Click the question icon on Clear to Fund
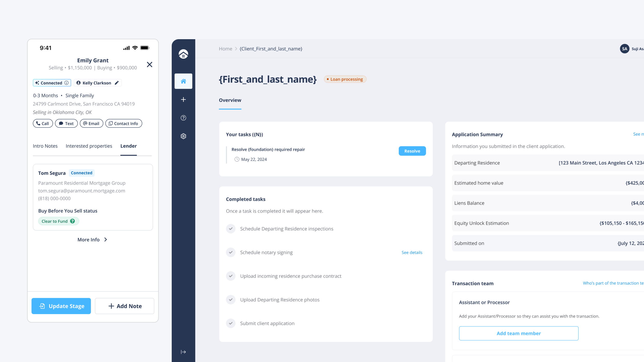Image resolution: width=644 pixels, height=362 pixels. tap(73, 221)
